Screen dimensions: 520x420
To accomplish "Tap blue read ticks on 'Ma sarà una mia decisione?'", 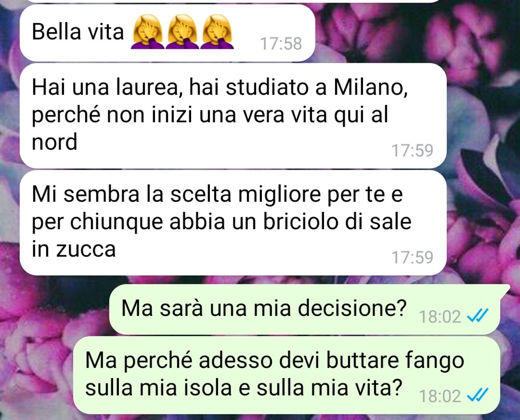I will [x=478, y=315].
